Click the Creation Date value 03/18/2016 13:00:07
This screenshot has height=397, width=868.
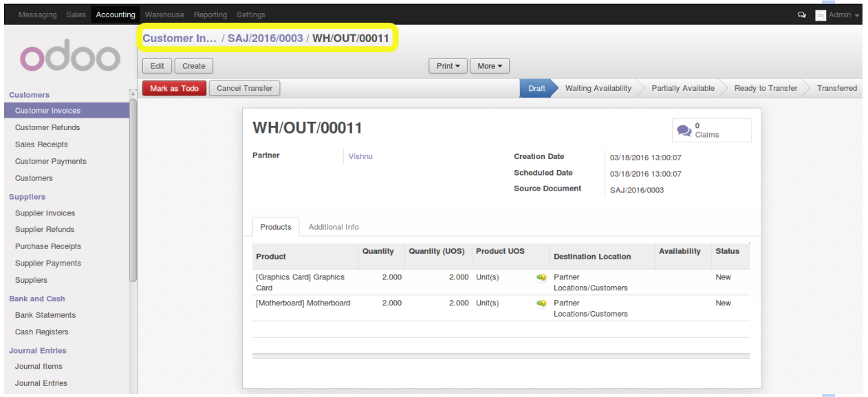coord(646,158)
